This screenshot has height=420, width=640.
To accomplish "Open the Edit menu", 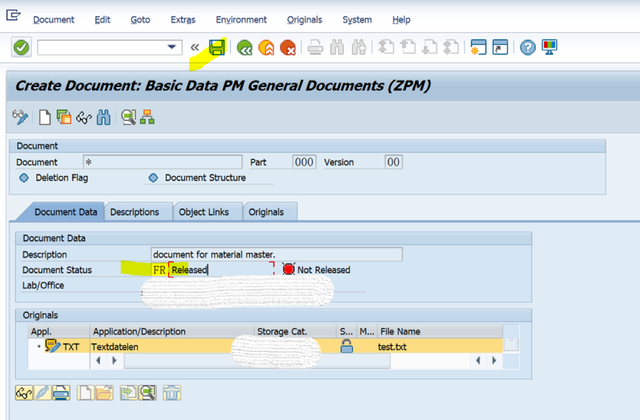I will pos(102,20).
